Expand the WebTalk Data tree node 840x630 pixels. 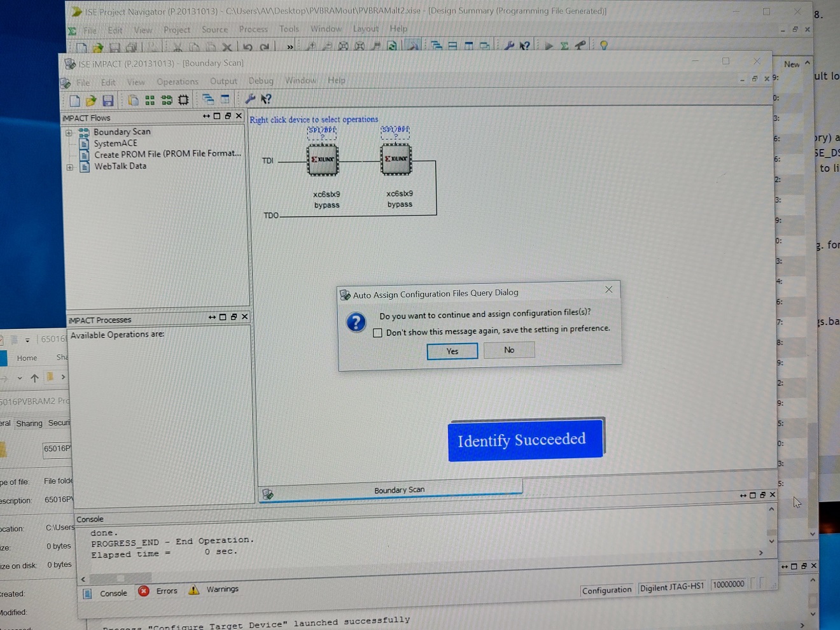point(69,167)
